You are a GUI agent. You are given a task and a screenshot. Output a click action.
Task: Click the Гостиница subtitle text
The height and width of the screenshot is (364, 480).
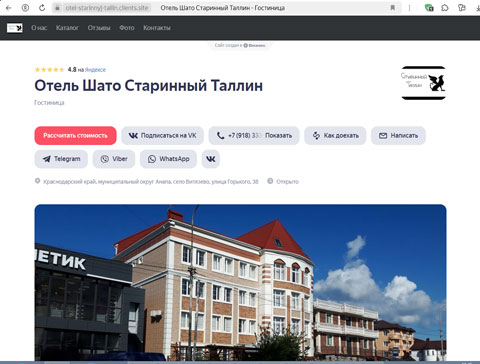coord(49,103)
